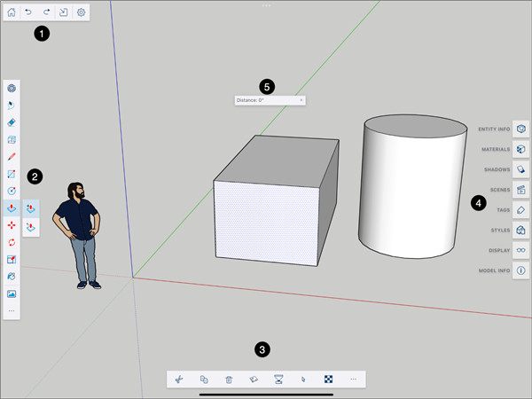This screenshot has height=399, width=532.
Task: Open the Shadows panel
Action: [x=521, y=169]
